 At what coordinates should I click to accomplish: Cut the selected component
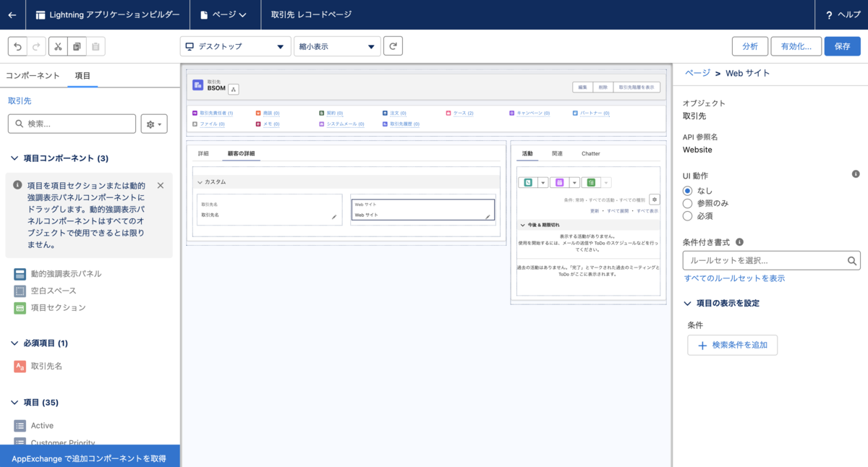58,46
